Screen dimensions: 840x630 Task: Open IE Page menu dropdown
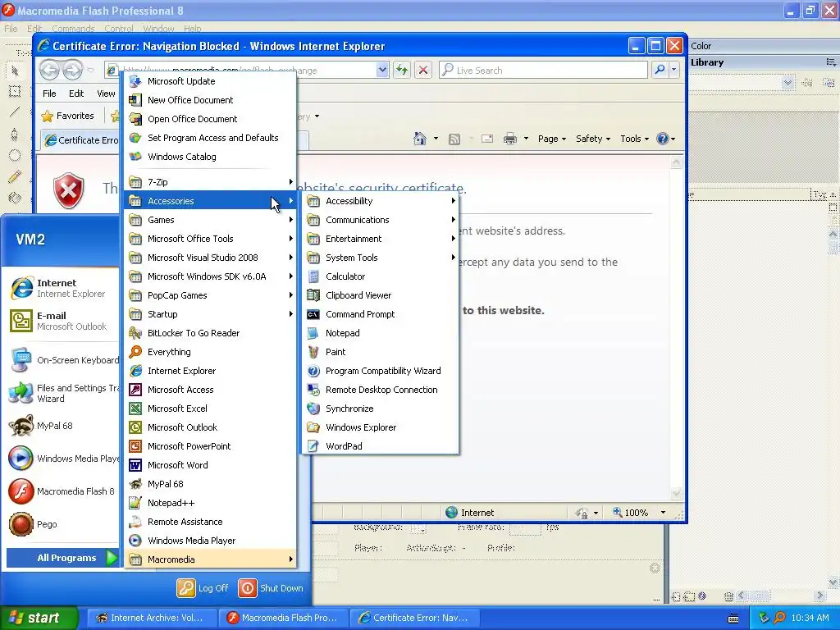552,139
